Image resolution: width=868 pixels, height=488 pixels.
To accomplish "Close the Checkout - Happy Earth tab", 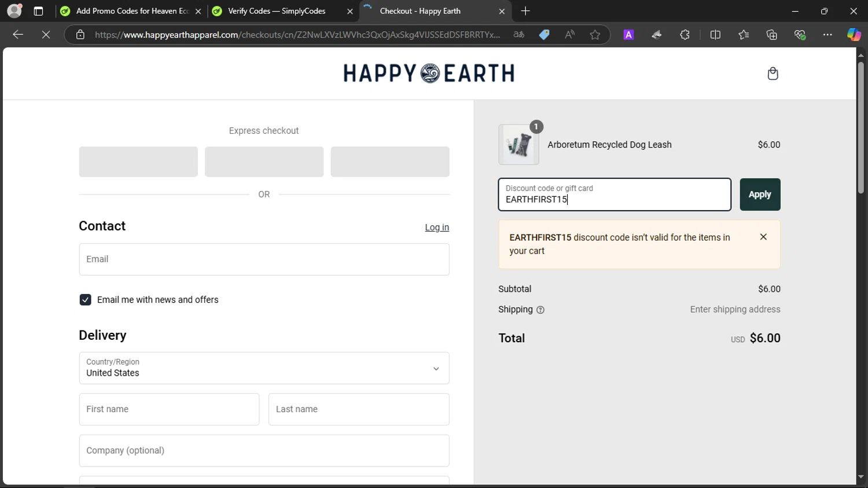I will [x=502, y=11].
